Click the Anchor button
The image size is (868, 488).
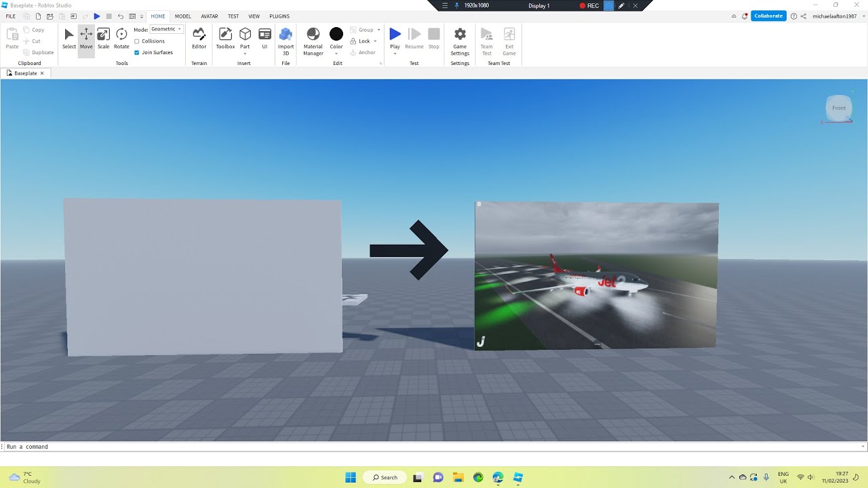[363, 52]
